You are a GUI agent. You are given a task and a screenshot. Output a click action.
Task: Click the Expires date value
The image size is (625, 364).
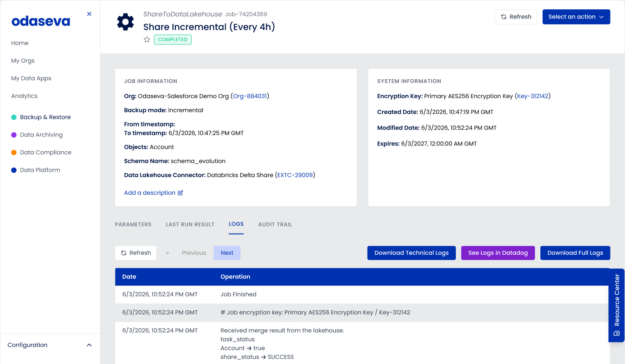coord(439,144)
